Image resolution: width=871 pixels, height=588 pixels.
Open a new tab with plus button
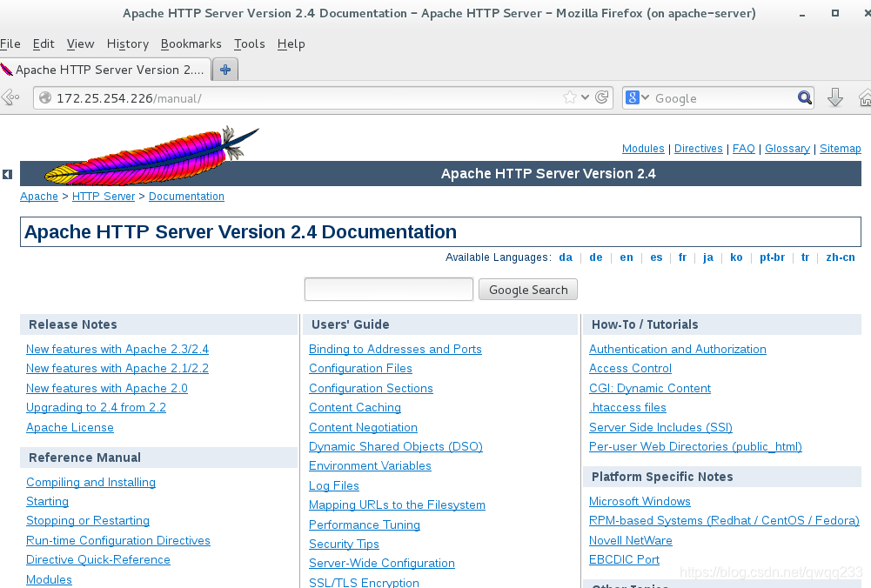[x=225, y=70]
